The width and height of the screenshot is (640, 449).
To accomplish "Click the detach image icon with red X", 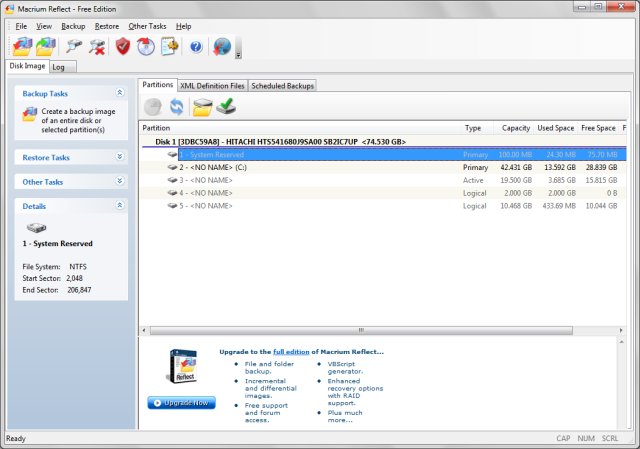I will point(97,46).
